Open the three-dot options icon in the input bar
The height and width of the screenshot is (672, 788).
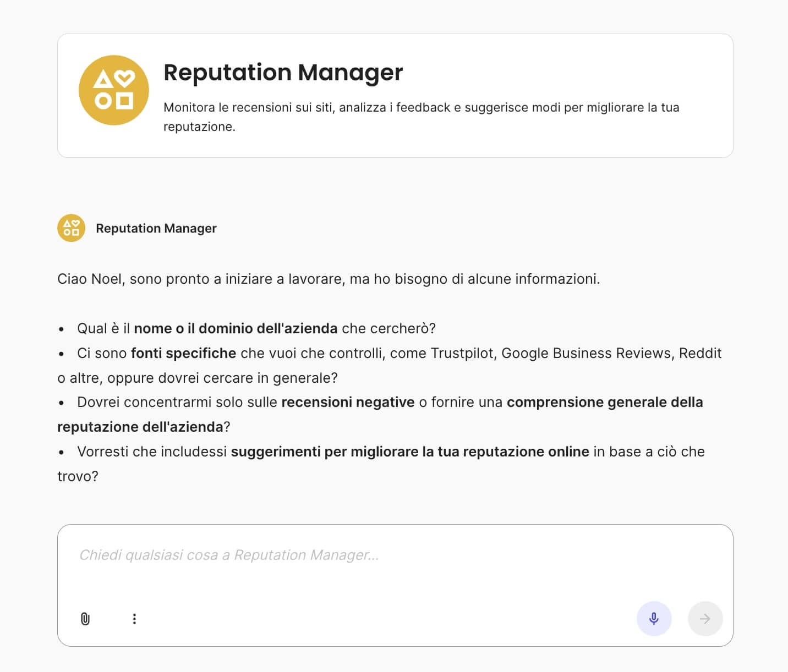(x=134, y=618)
